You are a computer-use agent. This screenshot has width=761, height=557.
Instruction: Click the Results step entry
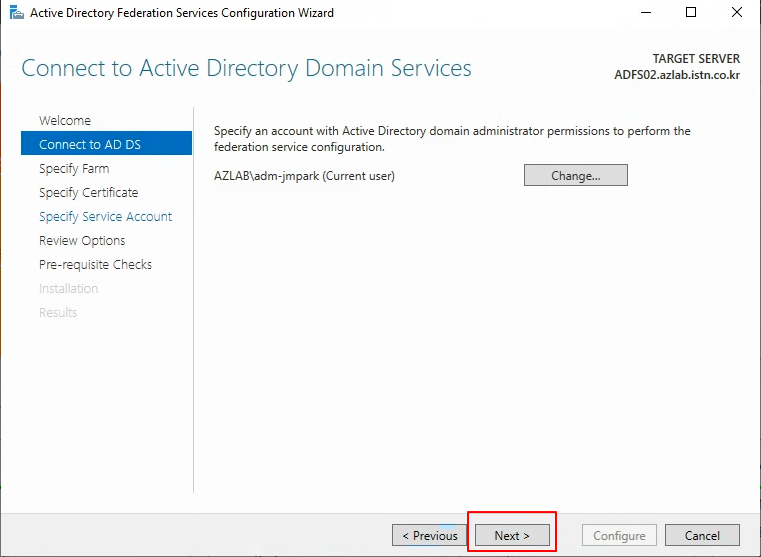[58, 312]
